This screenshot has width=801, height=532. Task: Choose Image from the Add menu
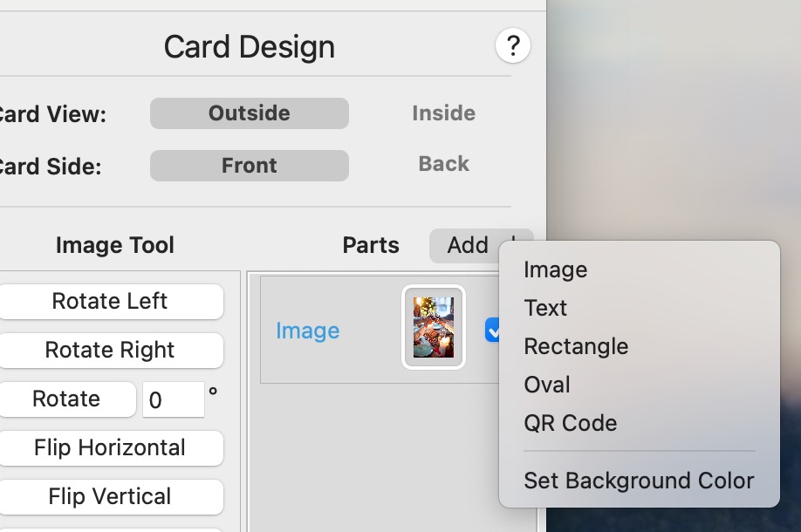coord(556,270)
